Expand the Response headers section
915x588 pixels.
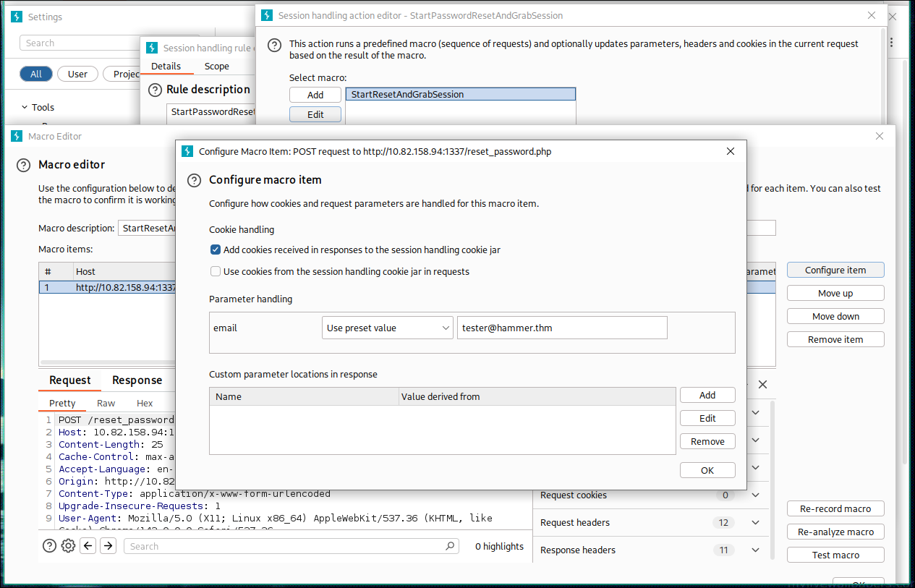click(755, 550)
